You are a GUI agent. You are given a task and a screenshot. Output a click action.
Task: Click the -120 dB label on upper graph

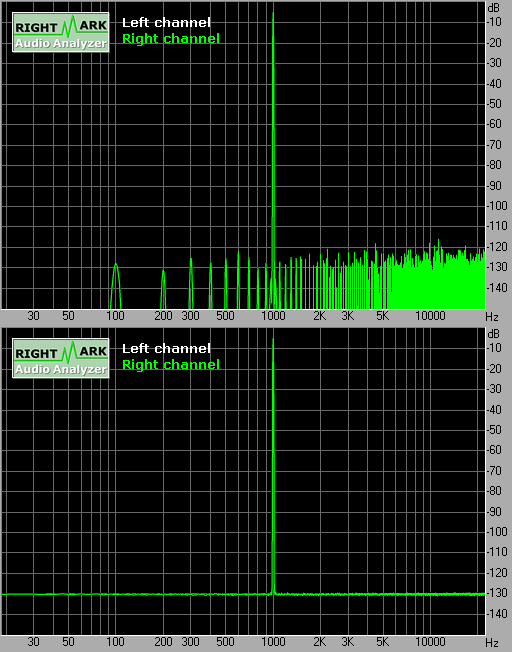[x=497, y=247]
